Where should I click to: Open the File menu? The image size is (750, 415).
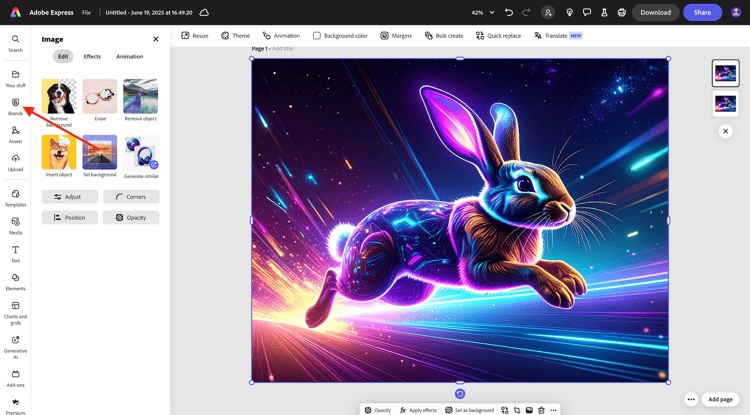pos(86,12)
